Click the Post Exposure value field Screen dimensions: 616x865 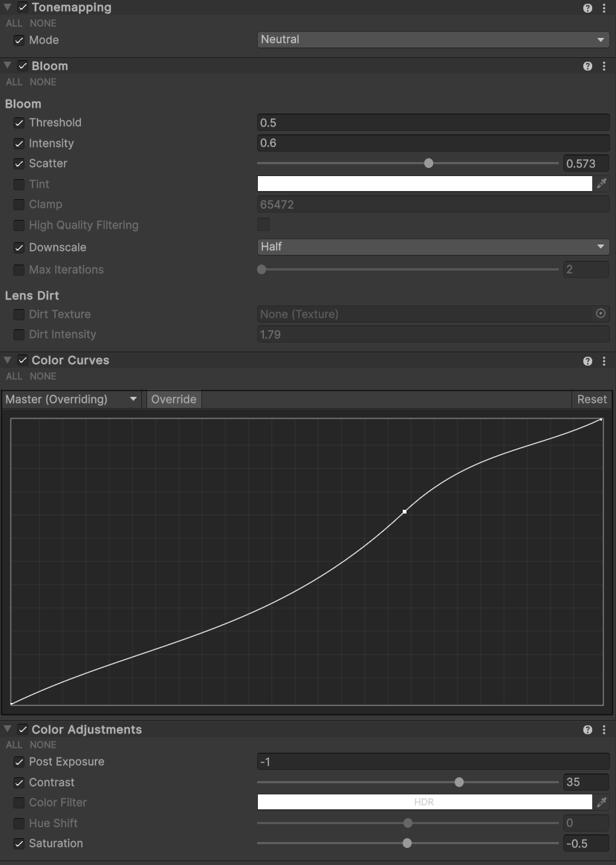point(433,762)
